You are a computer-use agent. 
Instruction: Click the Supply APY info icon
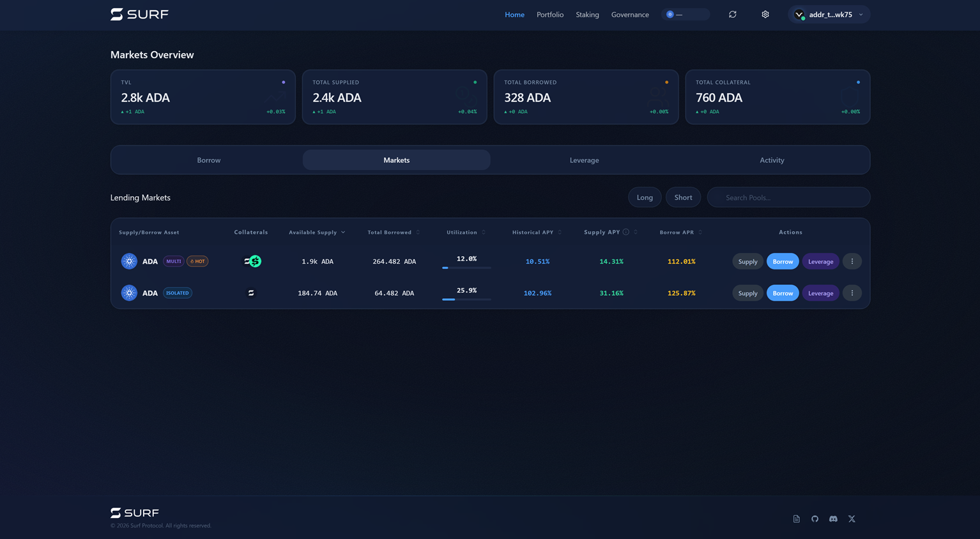626,232
